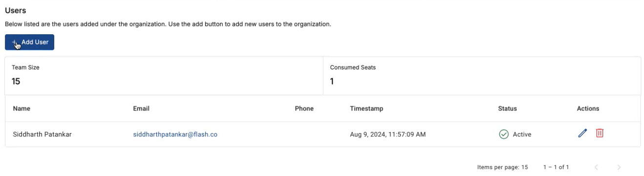Click the Email column header

(x=141, y=109)
